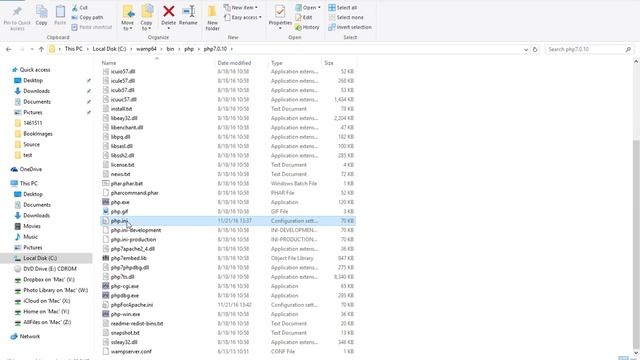Click the Open ribbon dropdown

(308, 8)
